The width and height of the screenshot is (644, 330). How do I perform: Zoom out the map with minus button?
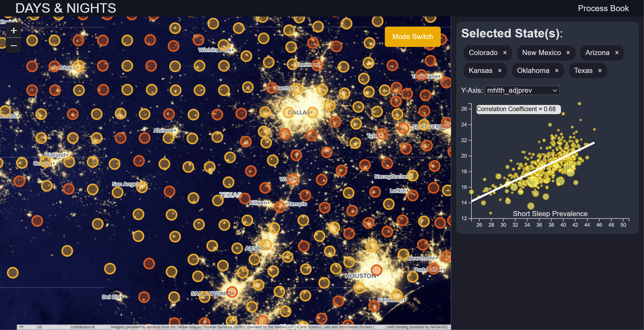[14, 46]
